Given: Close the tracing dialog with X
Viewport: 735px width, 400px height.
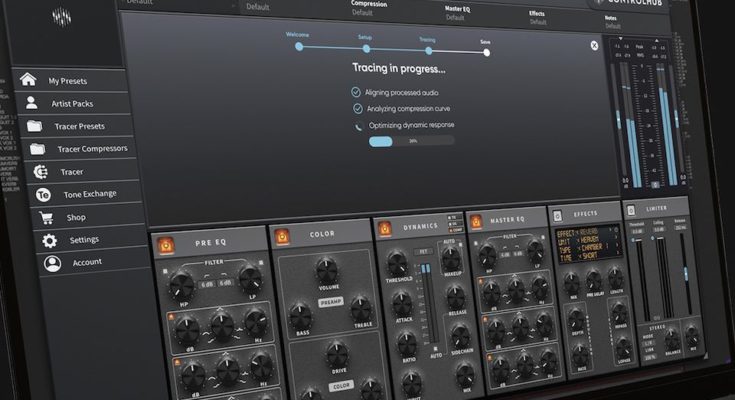Looking at the screenshot, I should [x=594, y=45].
